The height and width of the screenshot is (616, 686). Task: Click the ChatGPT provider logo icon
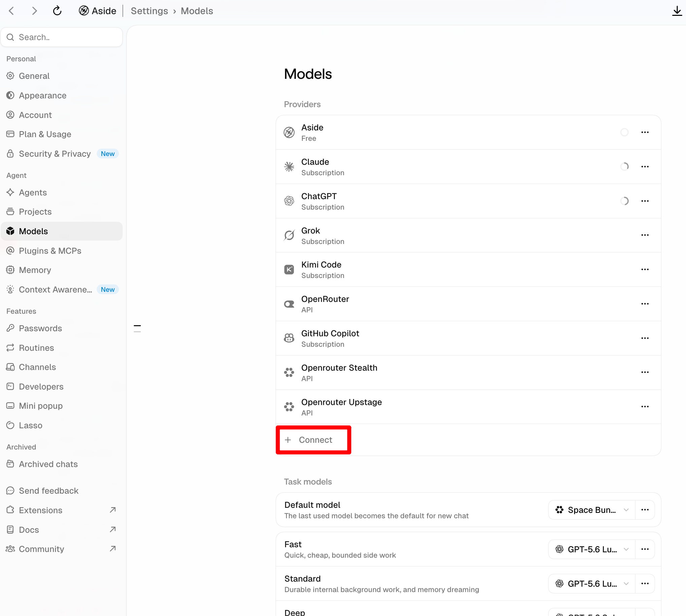pyautogui.click(x=289, y=201)
